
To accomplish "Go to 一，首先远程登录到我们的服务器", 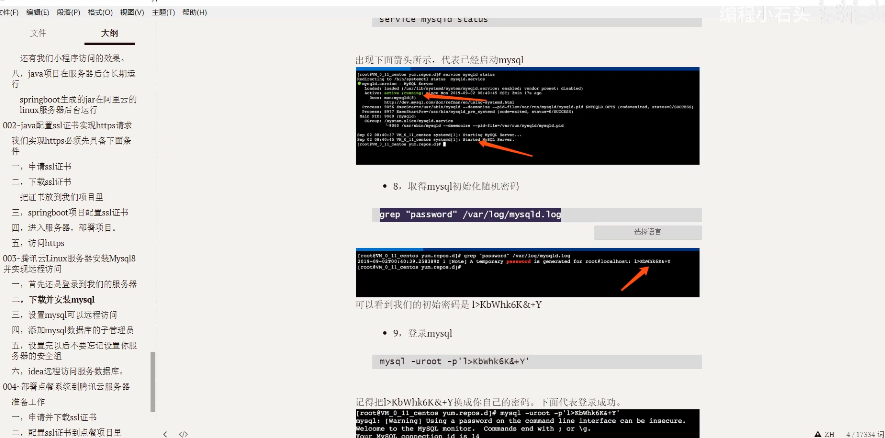I will pyautogui.click(x=74, y=284).
